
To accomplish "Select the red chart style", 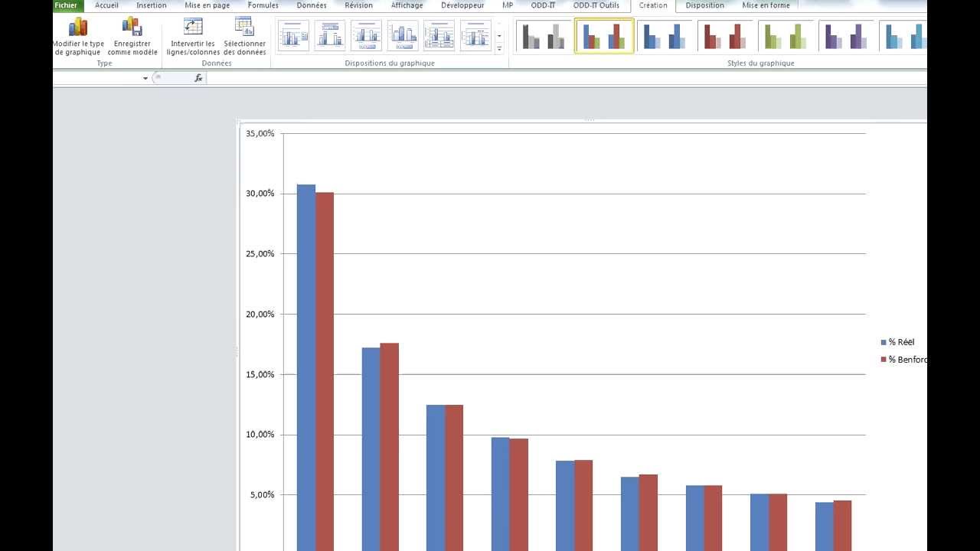I will pos(726,36).
